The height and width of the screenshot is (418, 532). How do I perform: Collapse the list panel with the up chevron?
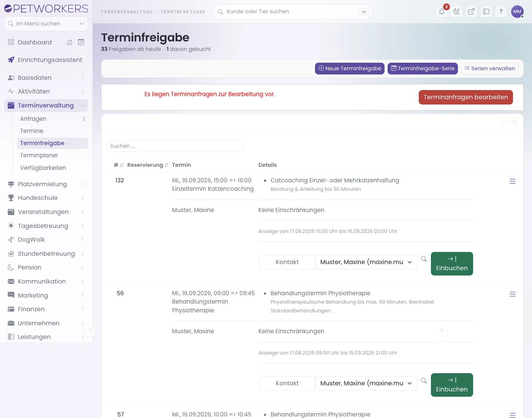pyautogui.click(x=505, y=122)
